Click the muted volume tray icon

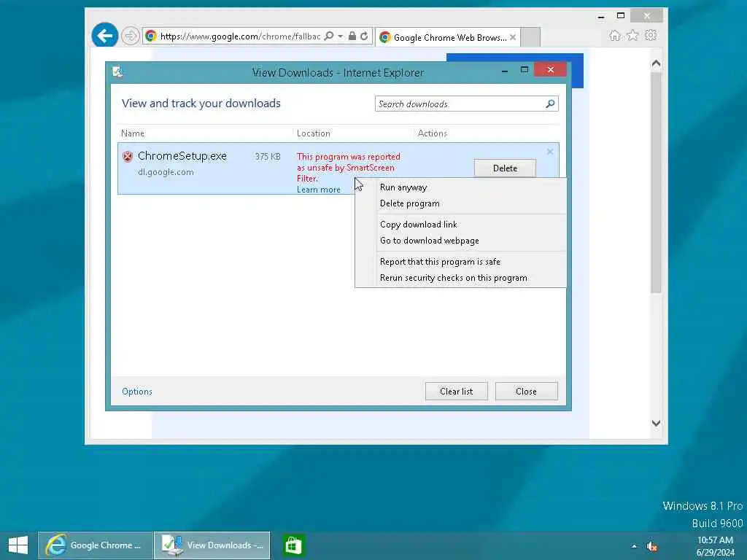(651, 547)
